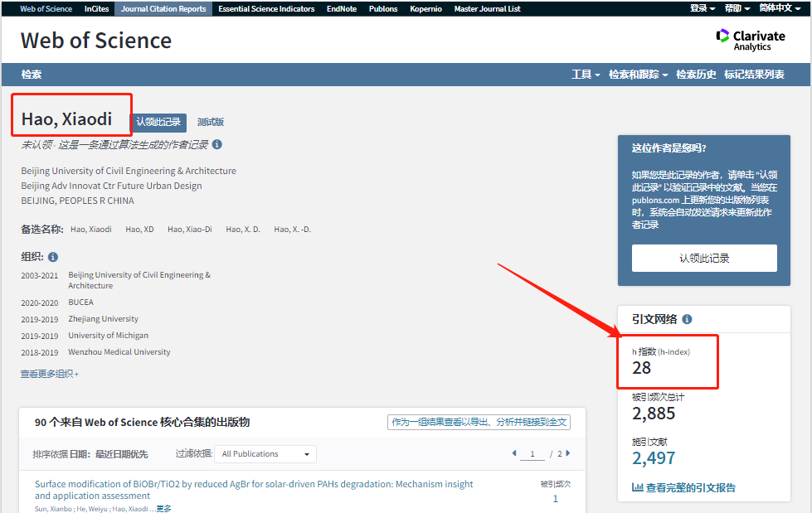Open Master Journal List tab
This screenshot has width=812, height=513.
[x=488, y=9]
